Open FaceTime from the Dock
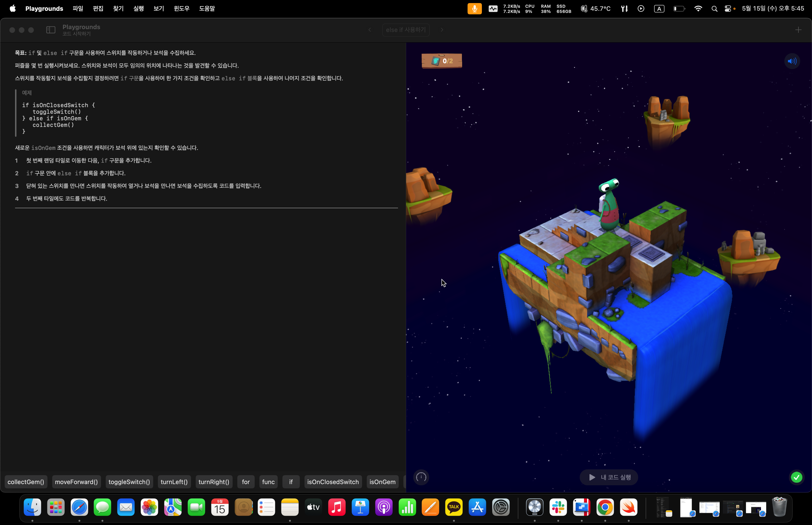 pyautogui.click(x=197, y=507)
